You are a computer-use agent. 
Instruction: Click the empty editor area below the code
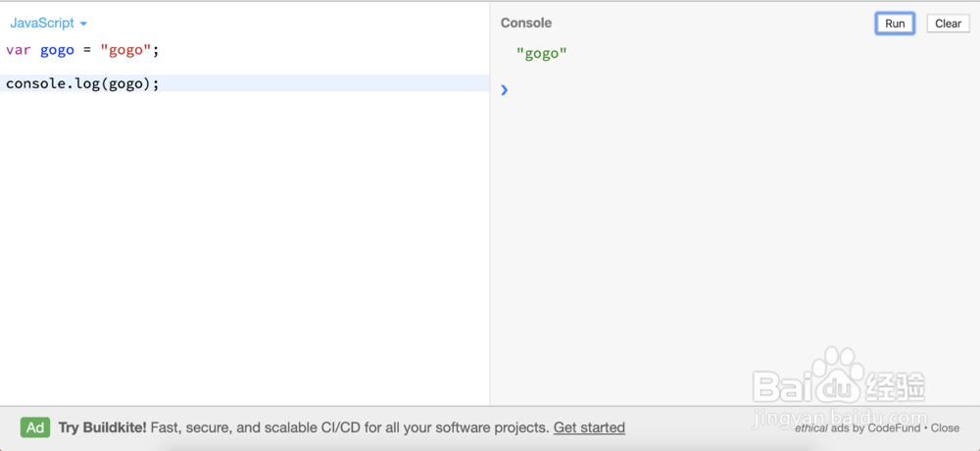click(x=244, y=250)
